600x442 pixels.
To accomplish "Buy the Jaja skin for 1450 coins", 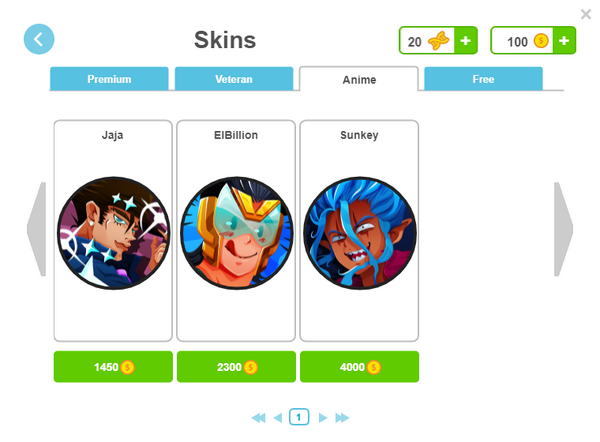I will tap(113, 367).
